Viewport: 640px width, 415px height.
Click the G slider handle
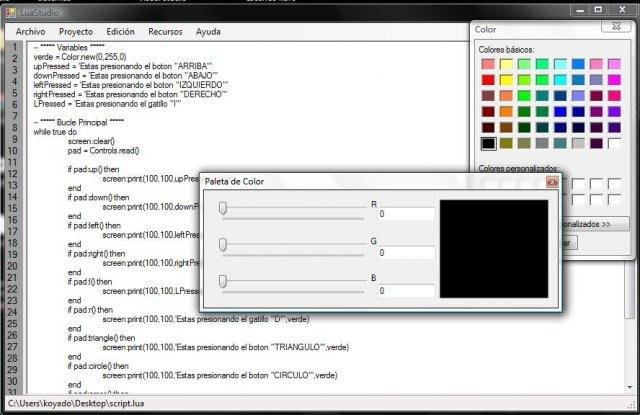[223, 244]
